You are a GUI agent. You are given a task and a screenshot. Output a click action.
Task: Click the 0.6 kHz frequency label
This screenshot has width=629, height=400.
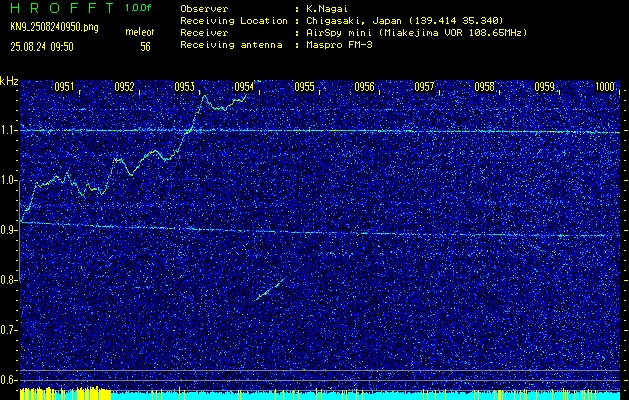[8, 380]
